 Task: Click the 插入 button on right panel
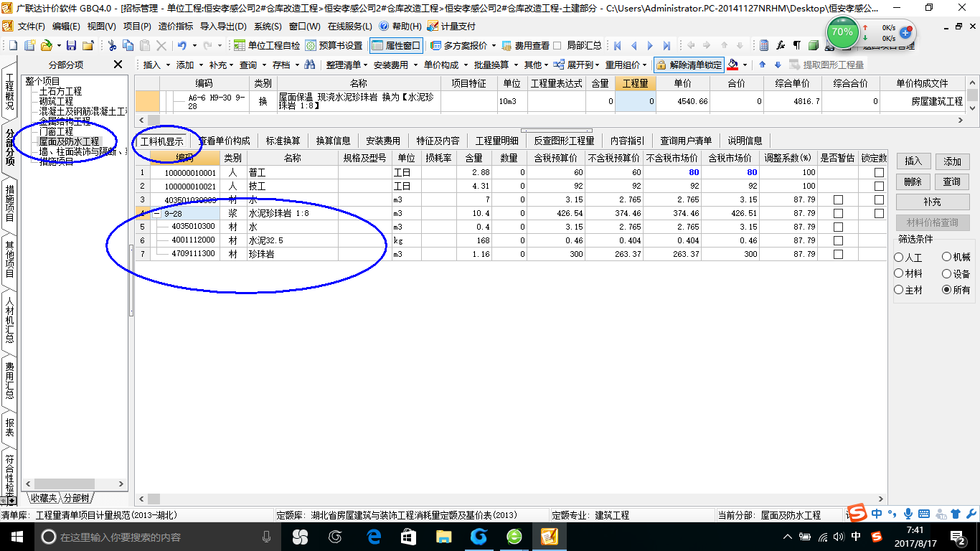pyautogui.click(x=913, y=161)
